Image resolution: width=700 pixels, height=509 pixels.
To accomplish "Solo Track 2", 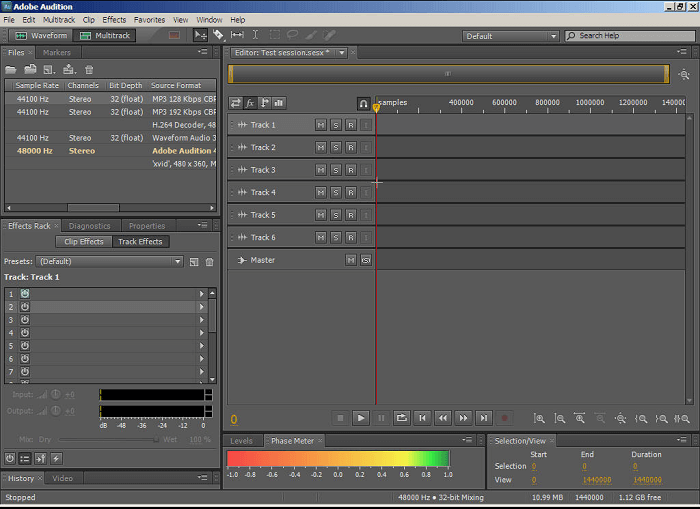I will tap(336, 148).
